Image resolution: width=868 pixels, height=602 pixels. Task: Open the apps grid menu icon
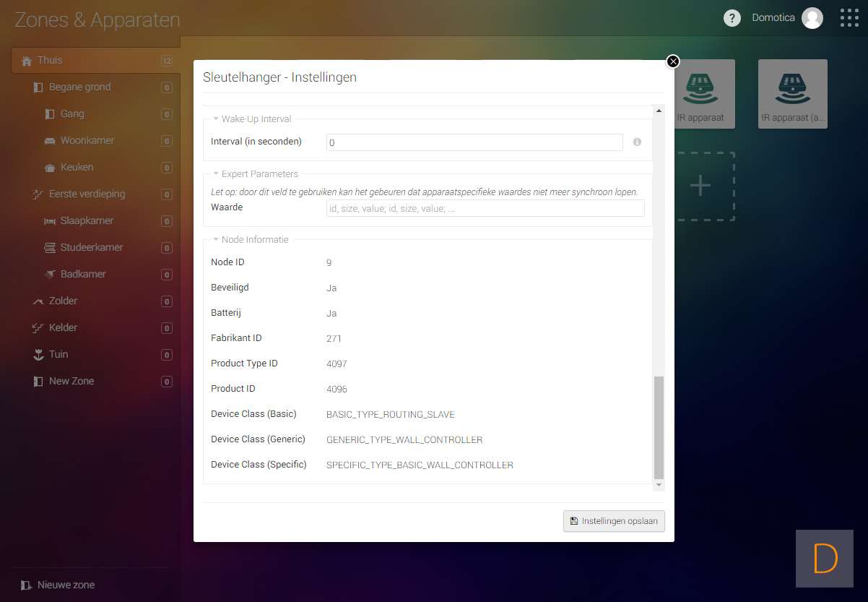coord(849,18)
